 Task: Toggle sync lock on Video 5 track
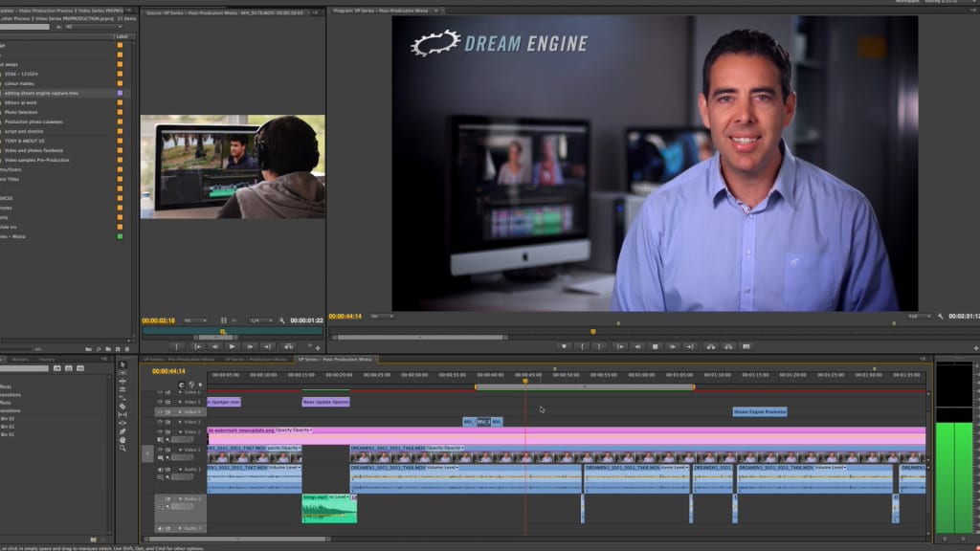coord(167,403)
